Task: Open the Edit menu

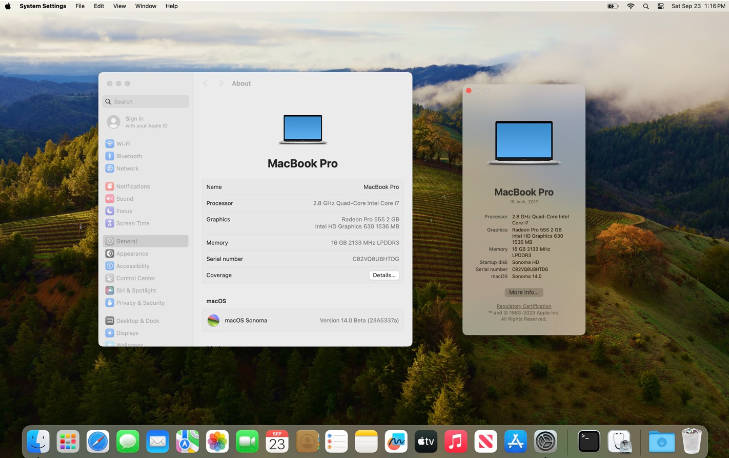Action: (99, 6)
